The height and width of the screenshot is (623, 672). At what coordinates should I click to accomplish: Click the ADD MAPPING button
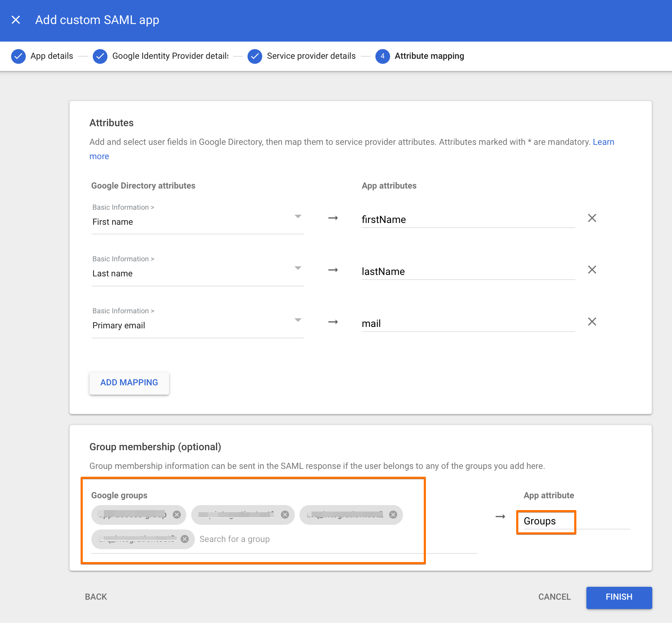click(129, 382)
